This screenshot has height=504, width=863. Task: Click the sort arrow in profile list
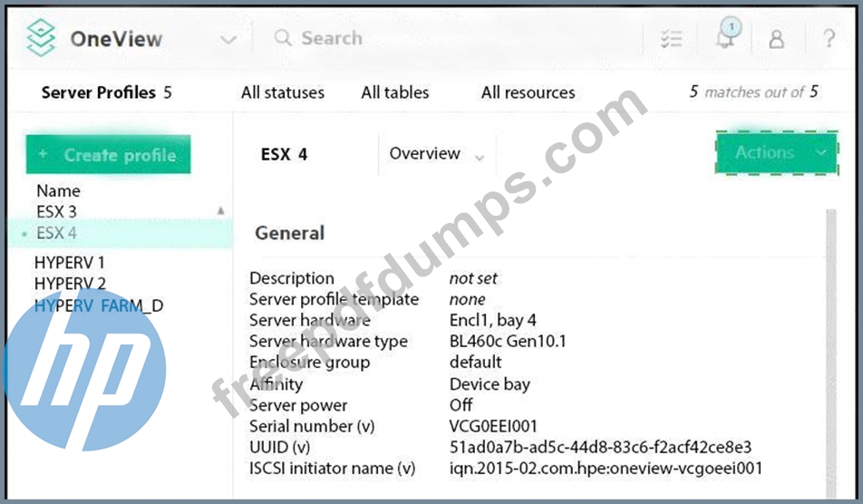(220, 210)
